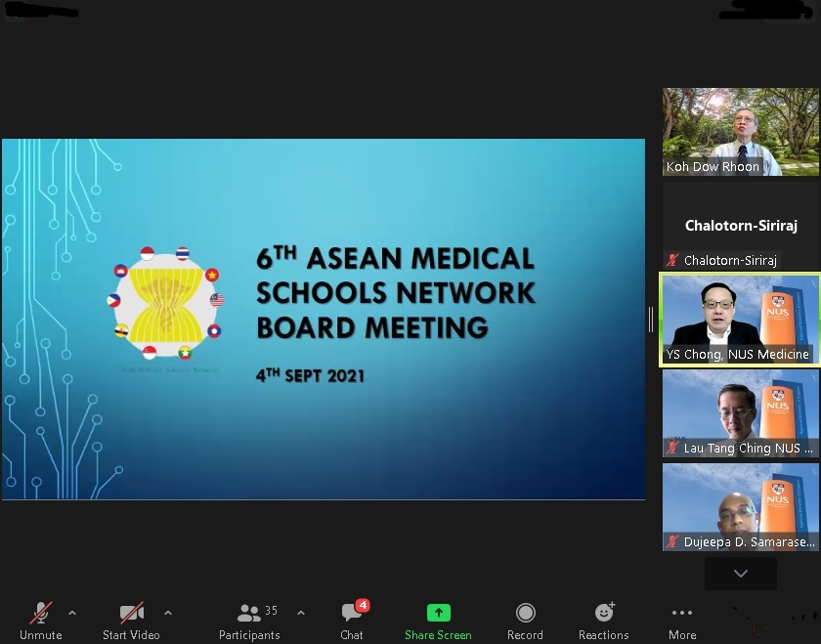Click the red chat notification badge

[363, 605]
